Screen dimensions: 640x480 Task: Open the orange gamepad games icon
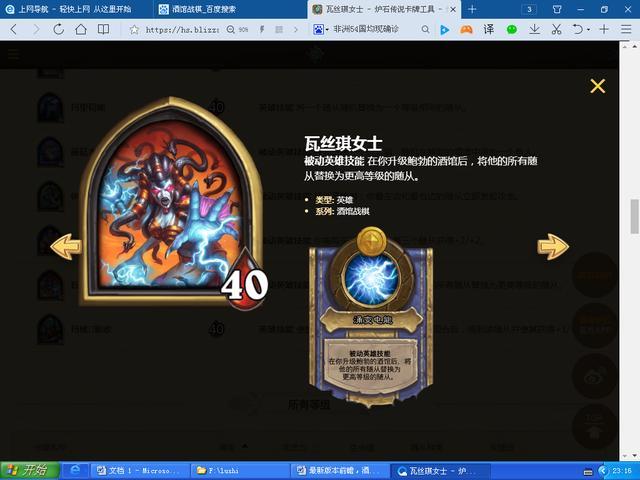pyautogui.click(x=466, y=29)
